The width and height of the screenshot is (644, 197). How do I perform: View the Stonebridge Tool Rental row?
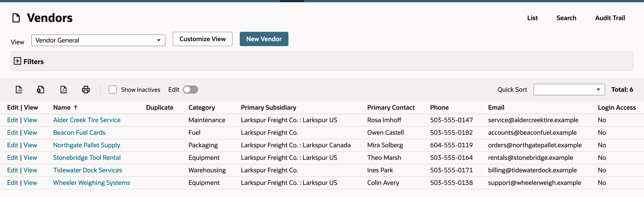click(x=30, y=158)
